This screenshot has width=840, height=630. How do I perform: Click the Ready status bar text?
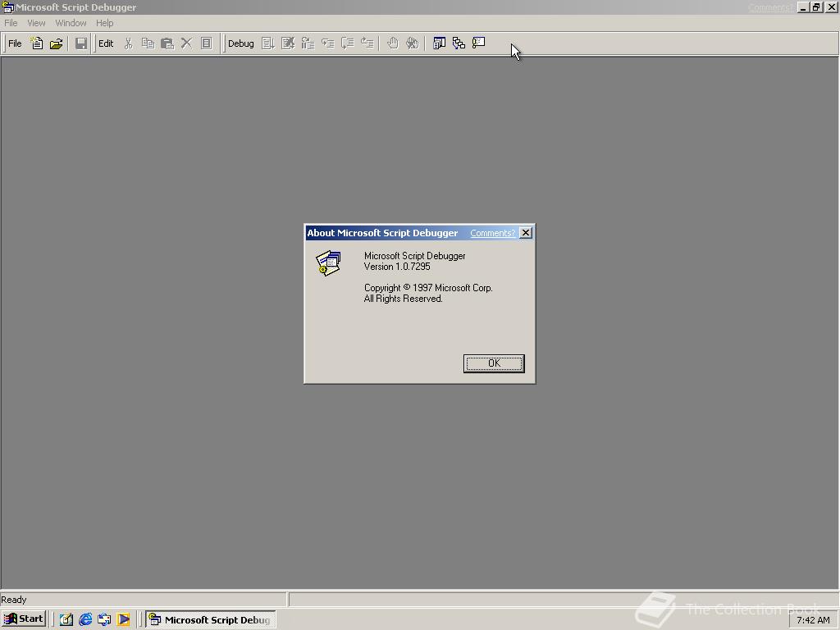[x=13, y=600]
